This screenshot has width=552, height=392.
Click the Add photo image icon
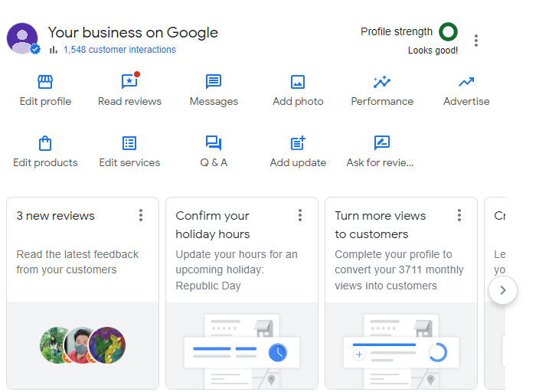(x=298, y=82)
